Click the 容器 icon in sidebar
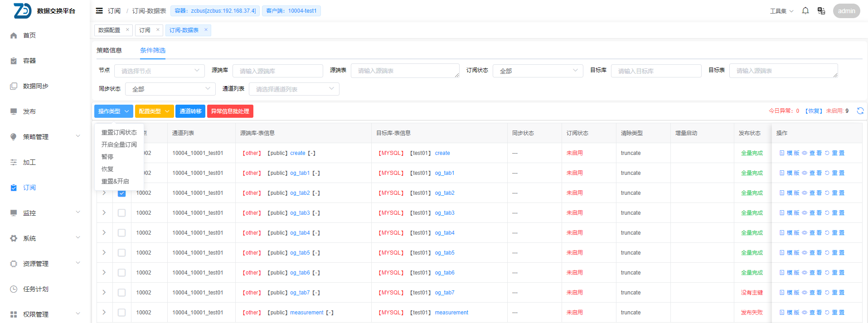This screenshot has height=323, width=868. coord(14,61)
